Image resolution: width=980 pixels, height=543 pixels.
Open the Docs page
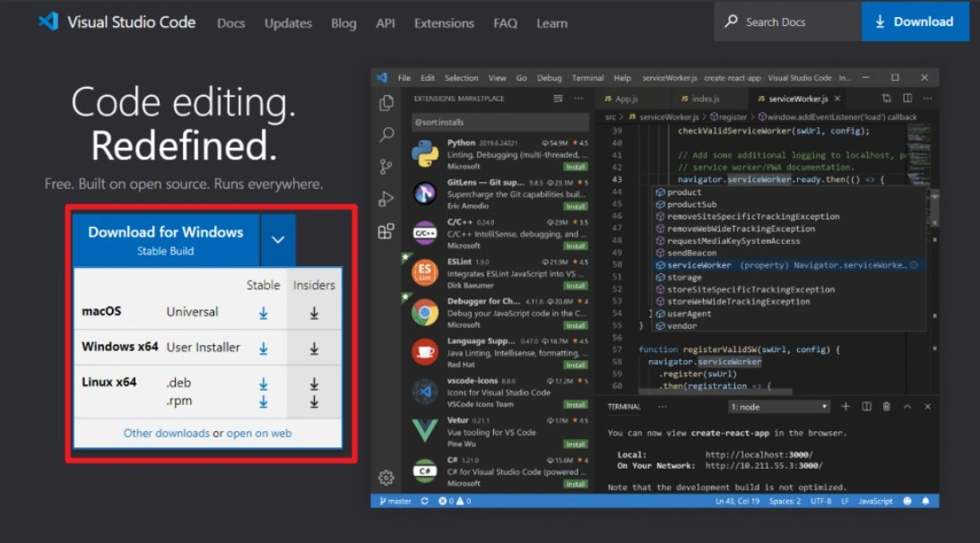pyautogui.click(x=230, y=23)
